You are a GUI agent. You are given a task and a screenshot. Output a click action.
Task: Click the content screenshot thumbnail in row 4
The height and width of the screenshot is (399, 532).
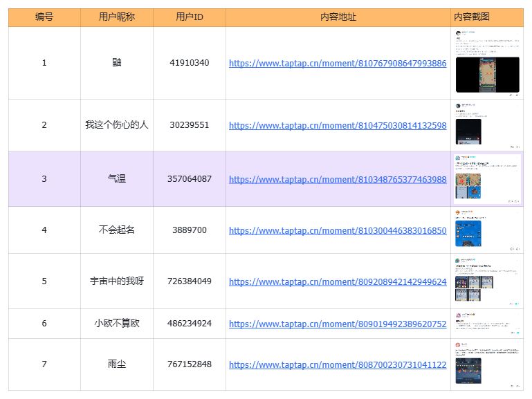point(487,230)
